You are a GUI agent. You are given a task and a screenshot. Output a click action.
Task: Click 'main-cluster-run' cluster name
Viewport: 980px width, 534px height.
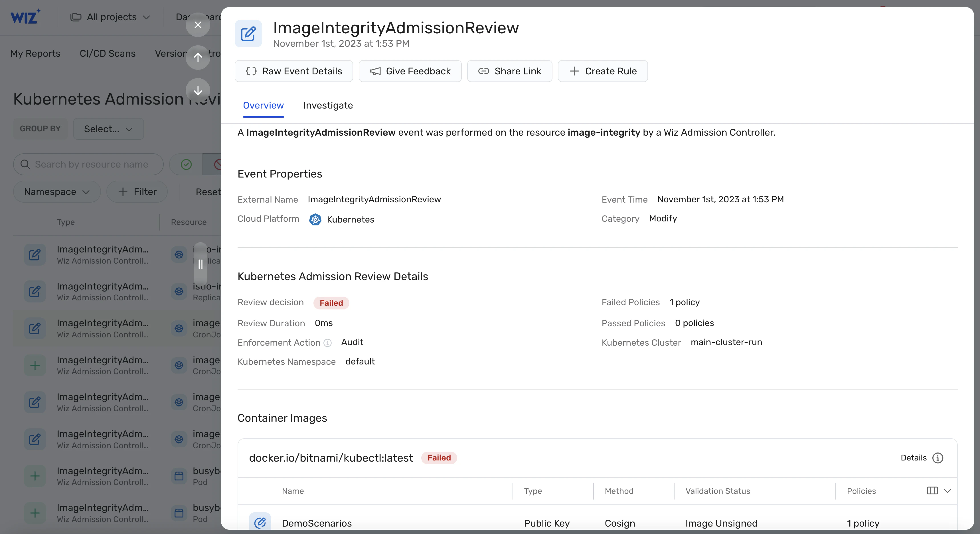point(726,342)
